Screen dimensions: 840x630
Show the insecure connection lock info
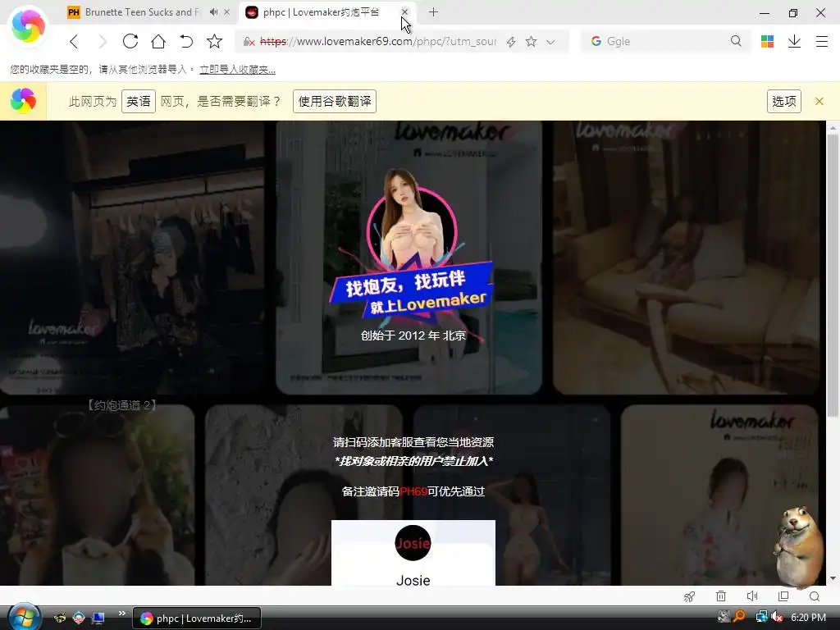pos(249,42)
